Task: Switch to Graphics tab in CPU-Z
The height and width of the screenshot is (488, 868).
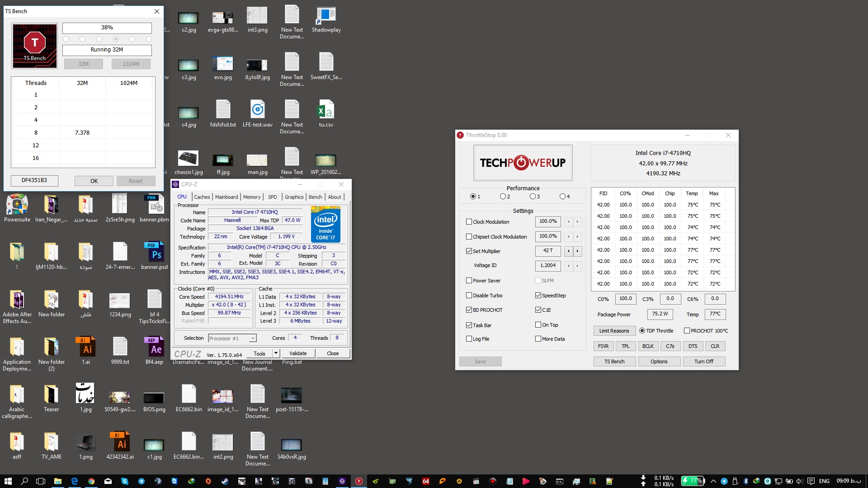Action: click(294, 197)
